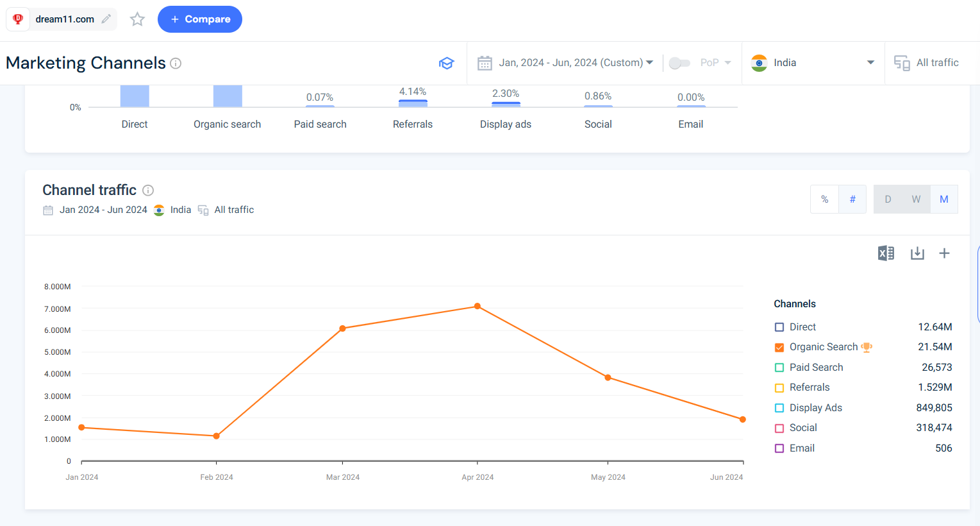980x526 pixels.
Task: Click the Social value 318,474
Action: pos(934,428)
